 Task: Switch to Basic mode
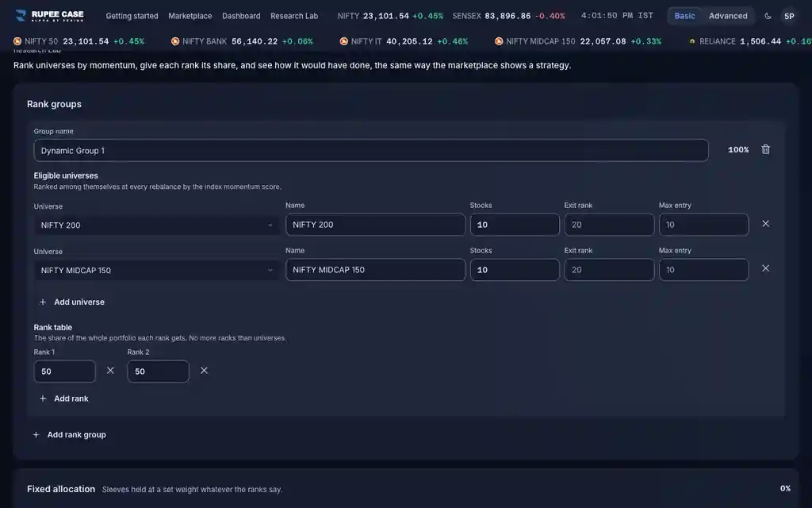click(x=684, y=16)
